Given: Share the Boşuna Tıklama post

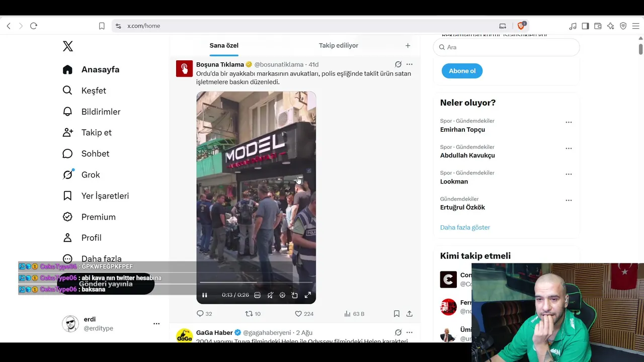Looking at the screenshot, I should click(x=410, y=314).
